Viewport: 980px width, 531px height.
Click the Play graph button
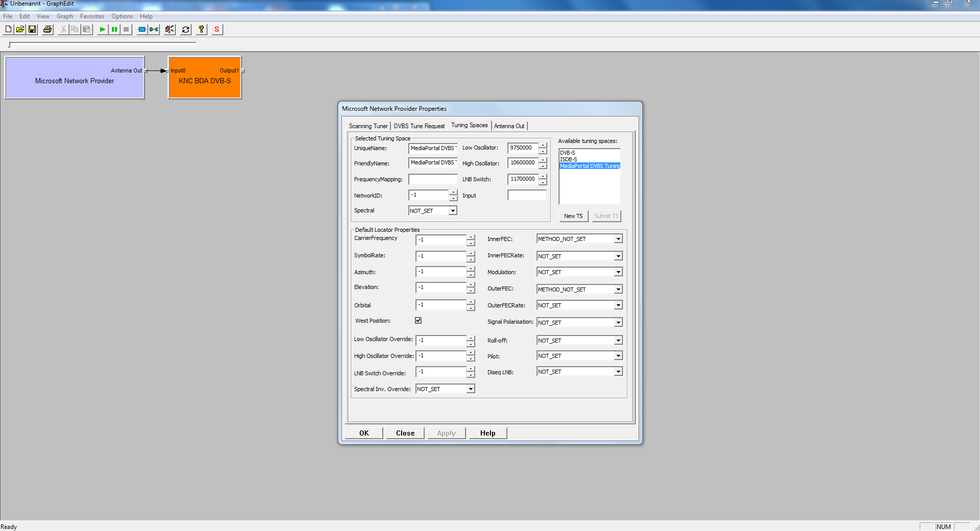pyautogui.click(x=102, y=30)
